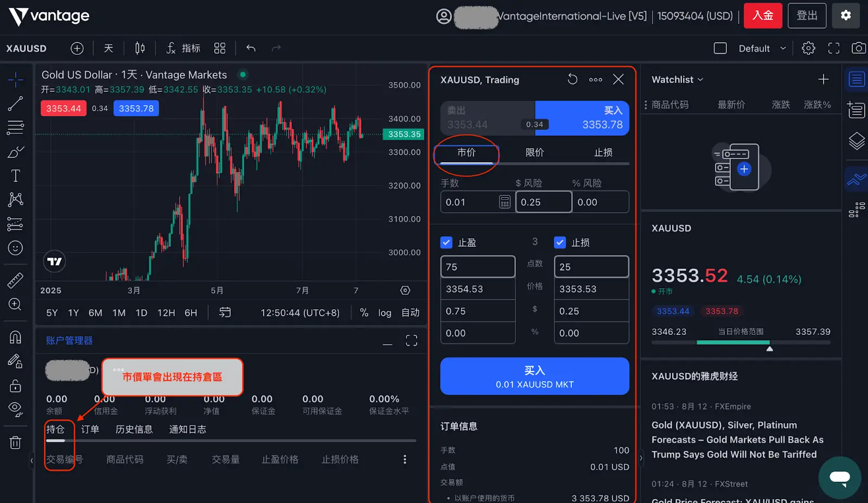Open the 历史信息 history tab
This screenshot has width=868, height=503.
(x=134, y=429)
